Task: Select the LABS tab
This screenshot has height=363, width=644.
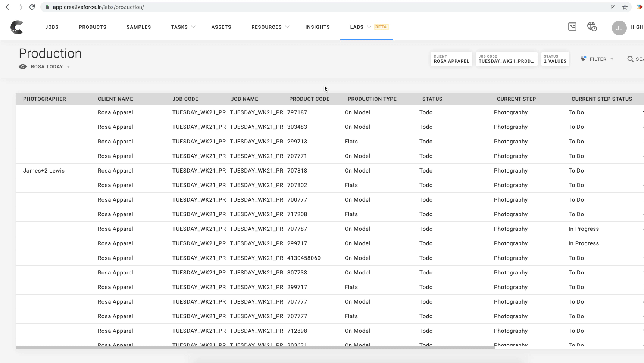Action: pyautogui.click(x=357, y=27)
